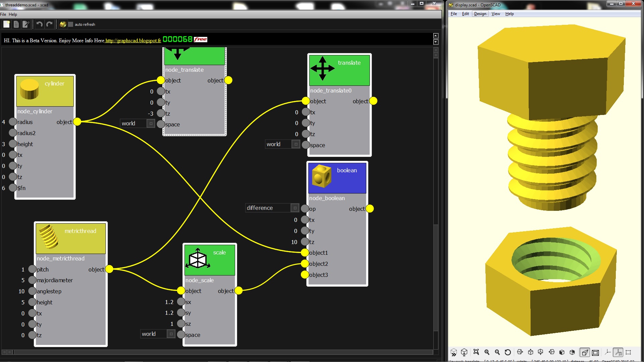Click the cylinder node's object output port

tap(77, 122)
